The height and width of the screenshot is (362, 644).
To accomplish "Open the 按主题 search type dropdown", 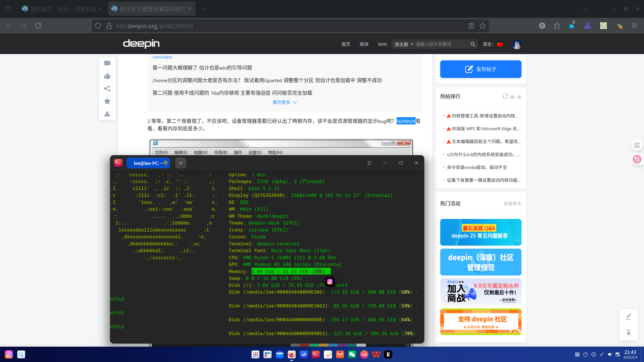I will [404, 44].
